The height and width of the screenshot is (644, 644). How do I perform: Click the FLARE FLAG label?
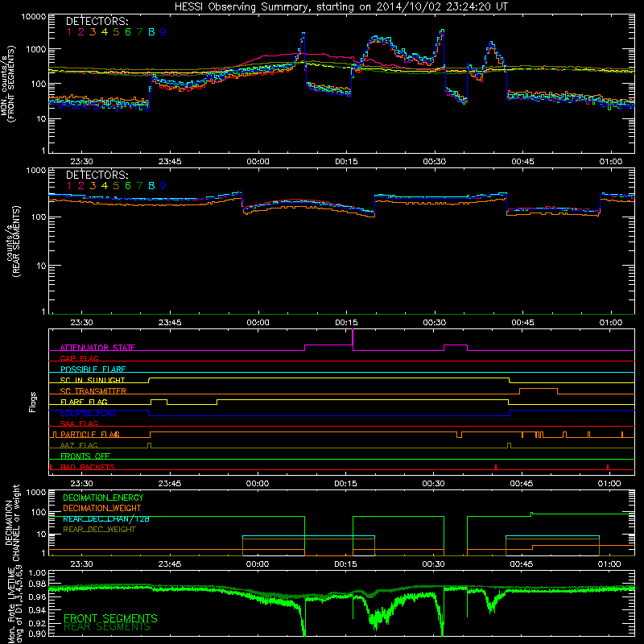click(x=84, y=402)
